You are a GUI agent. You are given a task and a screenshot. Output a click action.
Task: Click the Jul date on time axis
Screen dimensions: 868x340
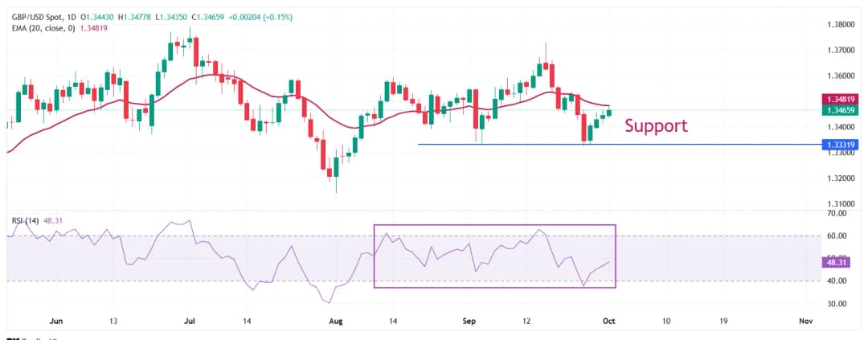pyautogui.click(x=191, y=321)
